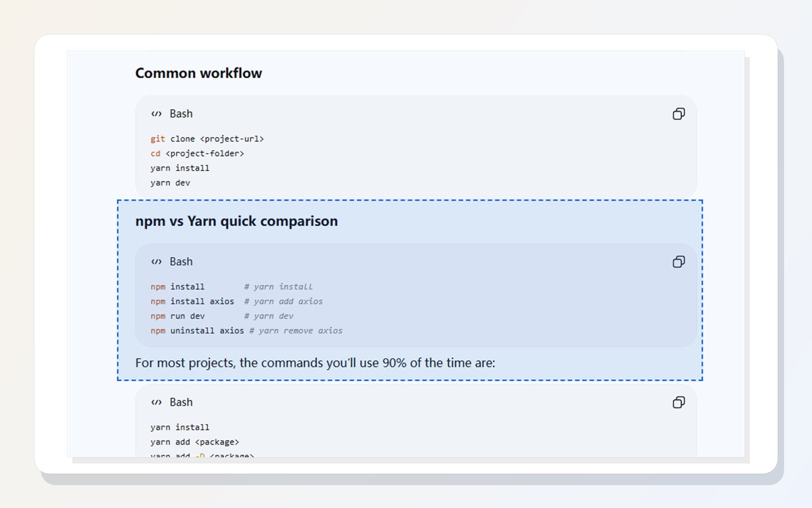The height and width of the screenshot is (508, 812).
Task: Select the npm vs Yarn quick comparison heading
Action: pyautogui.click(x=237, y=221)
